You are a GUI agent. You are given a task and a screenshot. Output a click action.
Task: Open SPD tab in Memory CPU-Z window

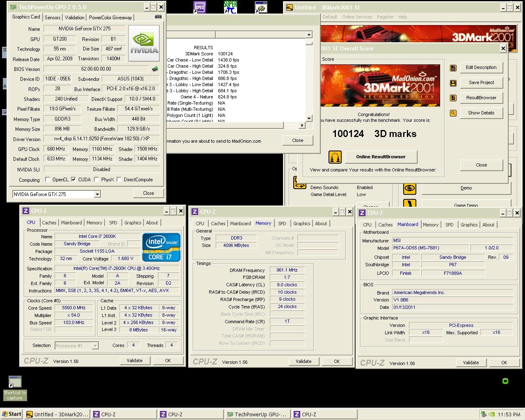pyautogui.click(x=282, y=224)
